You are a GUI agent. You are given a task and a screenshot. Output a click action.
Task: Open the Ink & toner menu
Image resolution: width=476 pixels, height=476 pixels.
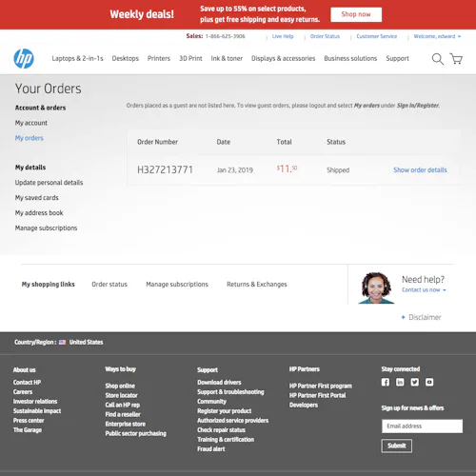[x=227, y=58]
